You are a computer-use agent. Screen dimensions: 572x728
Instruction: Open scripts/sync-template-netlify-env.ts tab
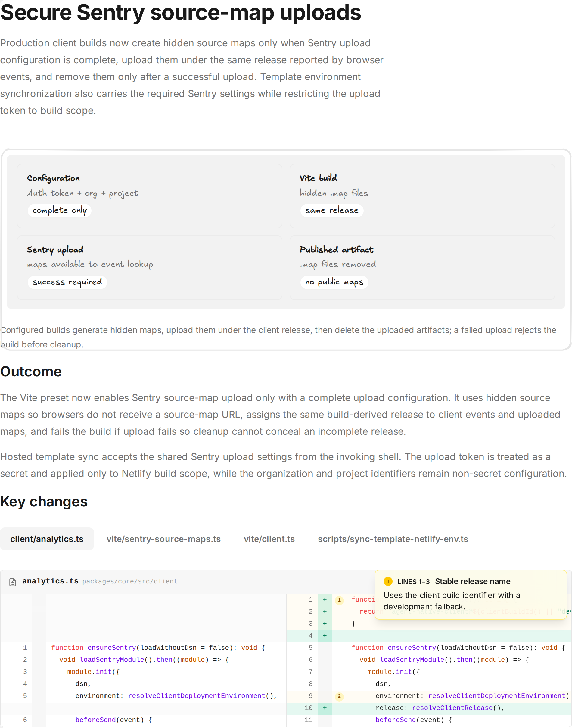click(393, 539)
